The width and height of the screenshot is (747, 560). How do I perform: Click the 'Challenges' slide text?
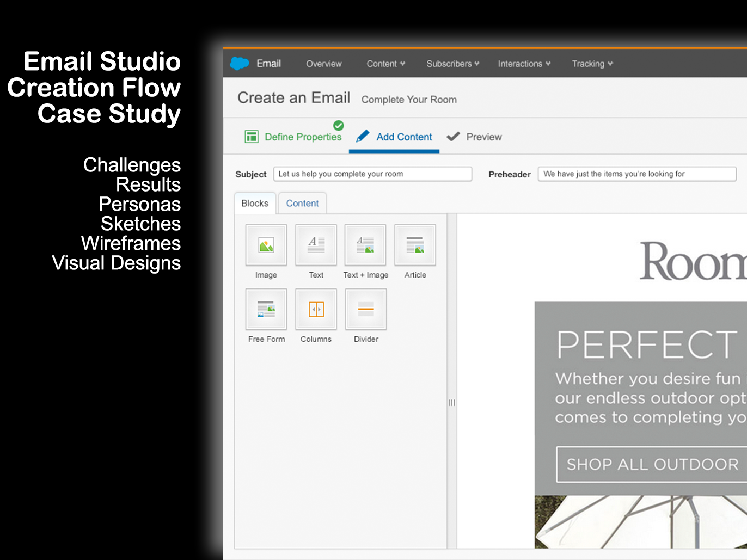[132, 165]
